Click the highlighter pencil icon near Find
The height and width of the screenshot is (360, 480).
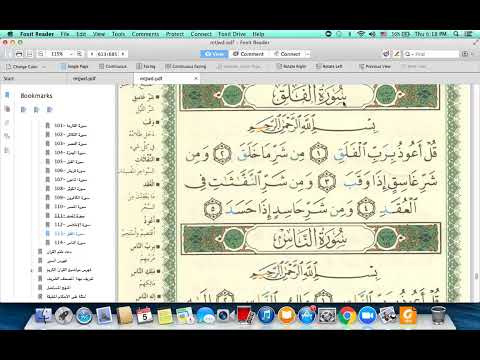click(x=397, y=54)
